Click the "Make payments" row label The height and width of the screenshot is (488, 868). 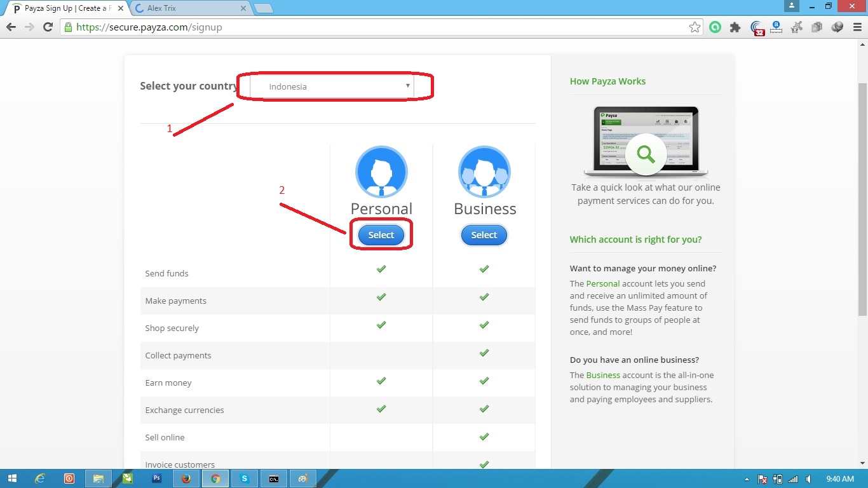click(175, 301)
